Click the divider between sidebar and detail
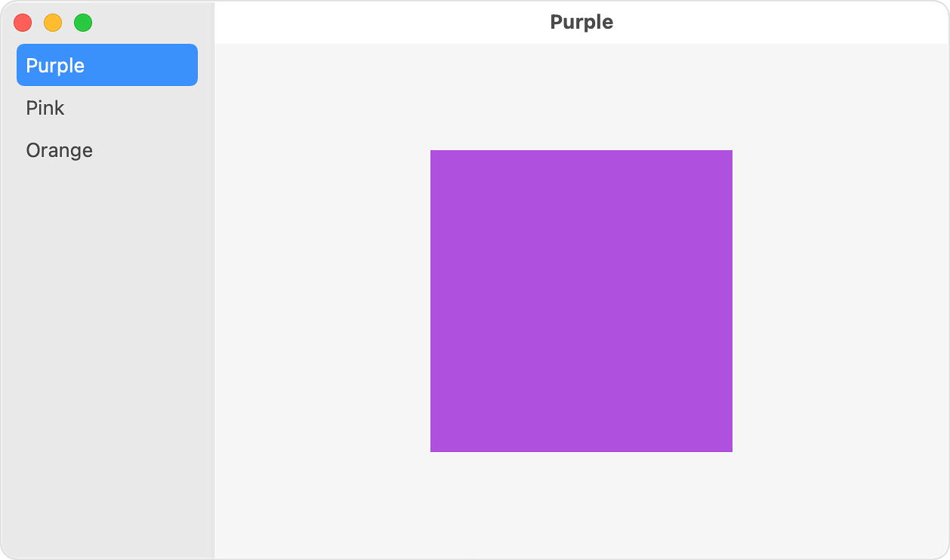This screenshot has height=560, width=950. (x=214, y=302)
